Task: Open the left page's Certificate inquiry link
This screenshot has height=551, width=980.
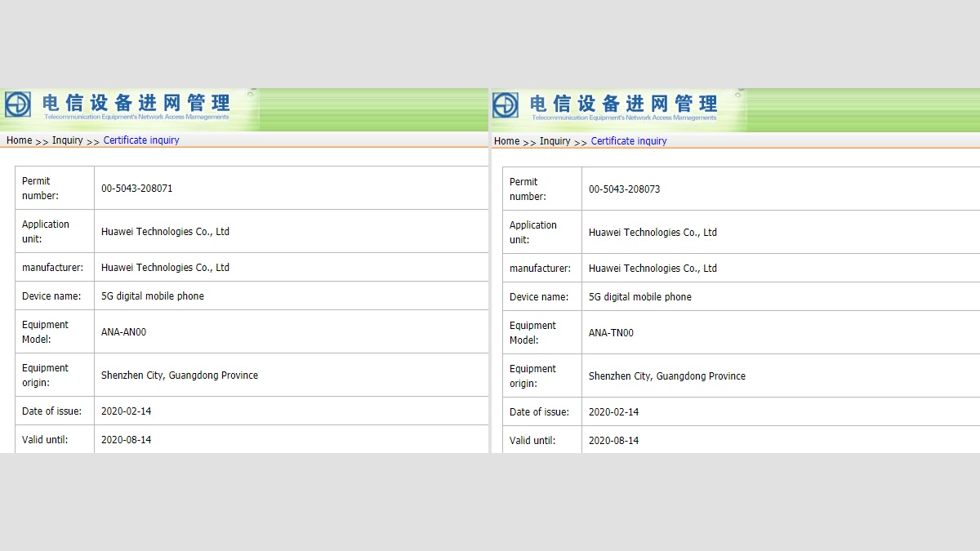Action: [x=141, y=140]
